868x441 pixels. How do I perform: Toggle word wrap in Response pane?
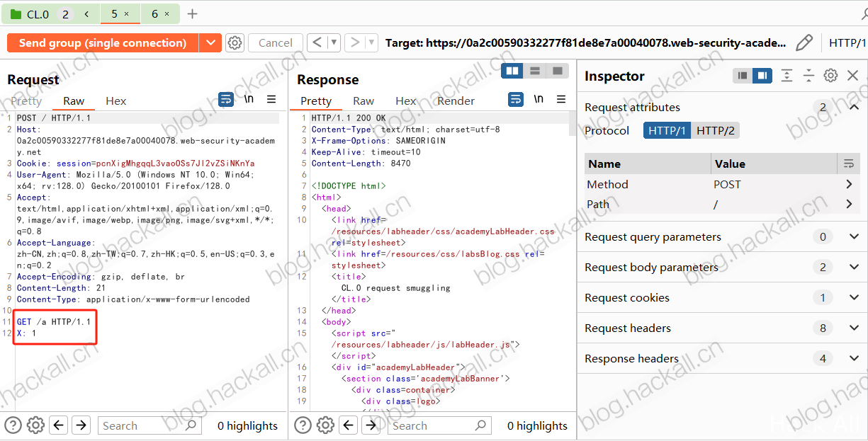tap(516, 100)
